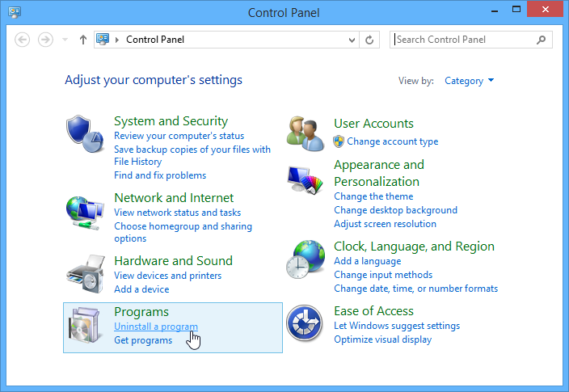Click the Appearance and Personalization monitor icon
569x392 pixels.
coord(305,180)
